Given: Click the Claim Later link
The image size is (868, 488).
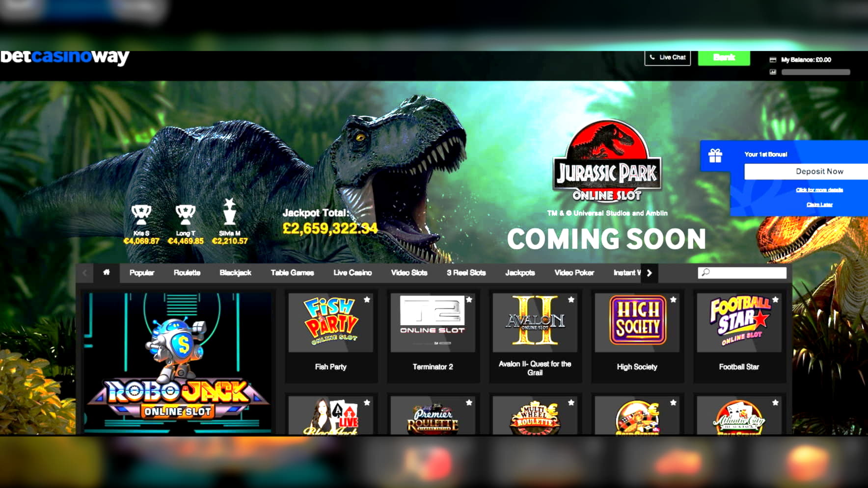Looking at the screenshot, I should pyautogui.click(x=819, y=205).
